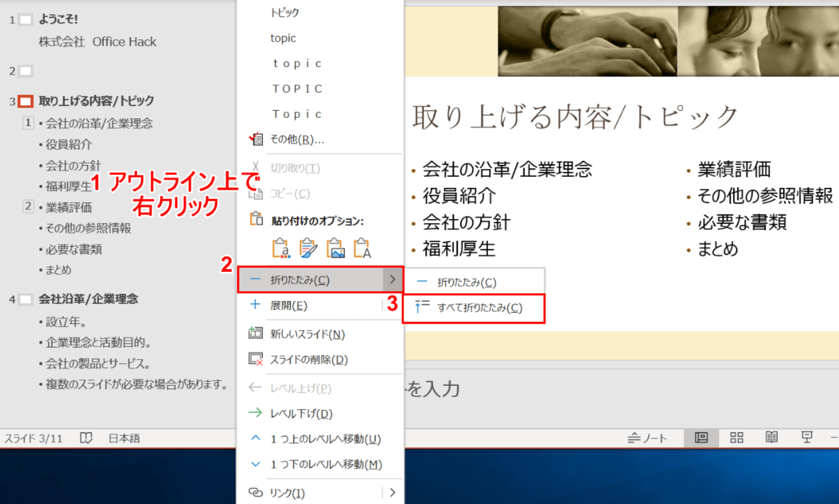Click レベル下げ(D) in context menu

tap(301, 414)
